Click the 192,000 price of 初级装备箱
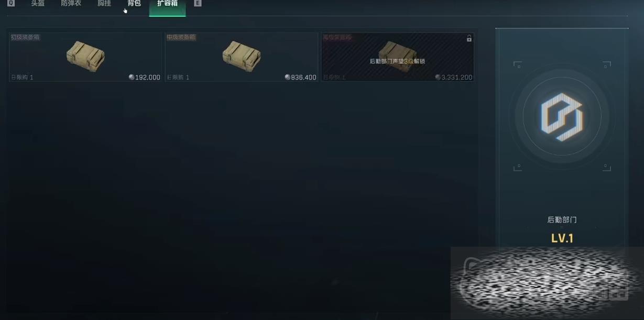The image size is (644, 320). [x=148, y=78]
